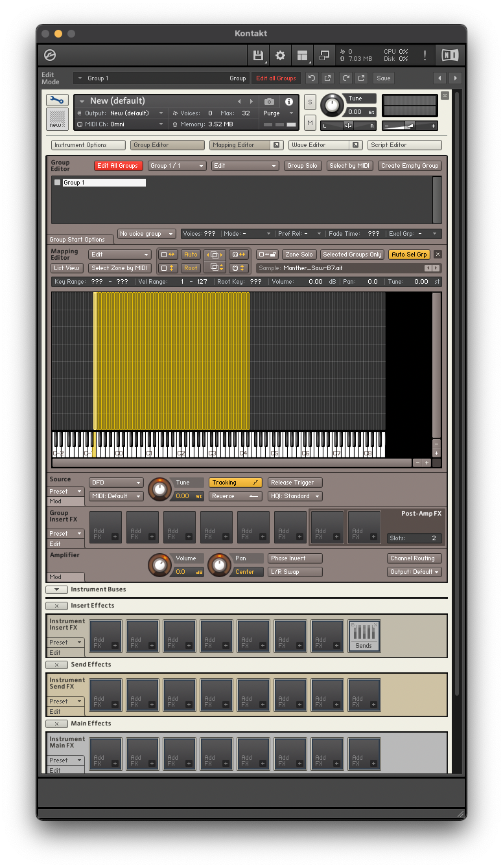Open Group Insert FX Edit tab

[x=66, y=544]
